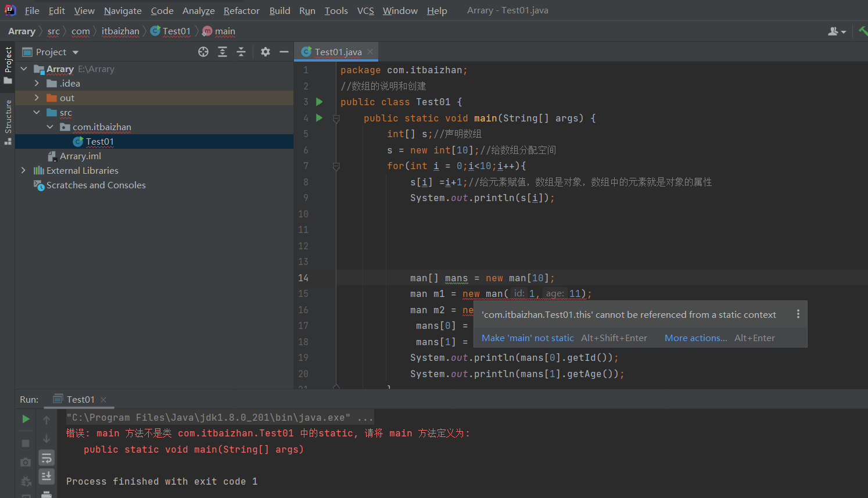The image size is (868, 498).
Task: Click the dump threads camera icon
Action: (x=26, y=462)
